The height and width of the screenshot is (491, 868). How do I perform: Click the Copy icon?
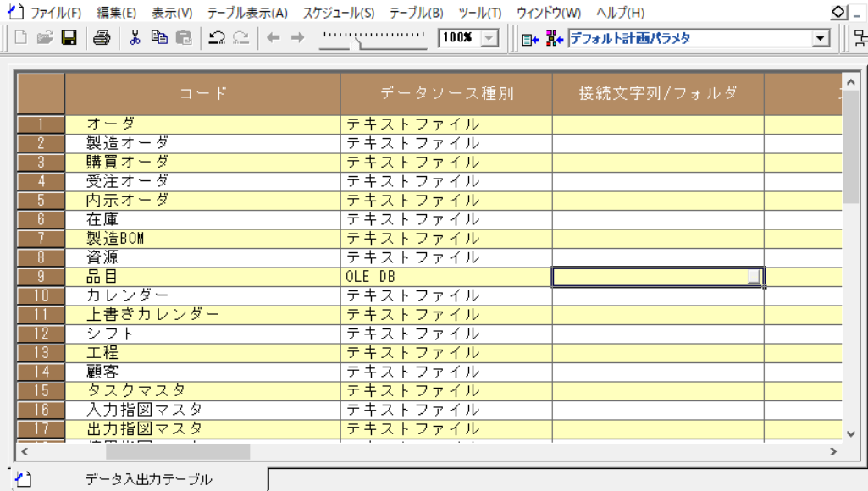pyautogui.click(x=159, y=37)
